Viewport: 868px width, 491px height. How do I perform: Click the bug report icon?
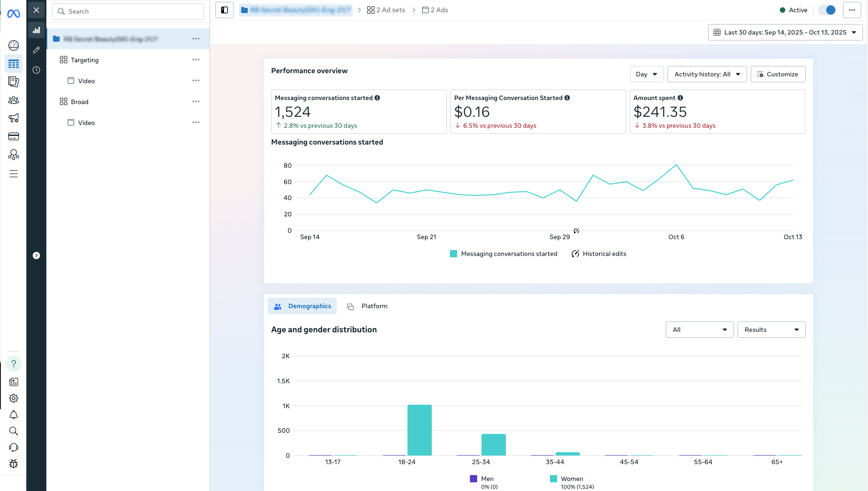pos(14,464)
